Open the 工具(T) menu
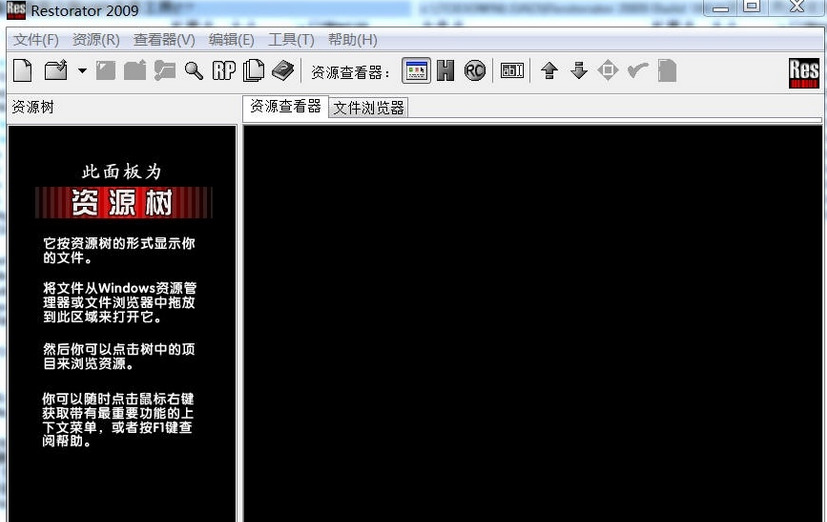827x522 pixels. point(291,40)
